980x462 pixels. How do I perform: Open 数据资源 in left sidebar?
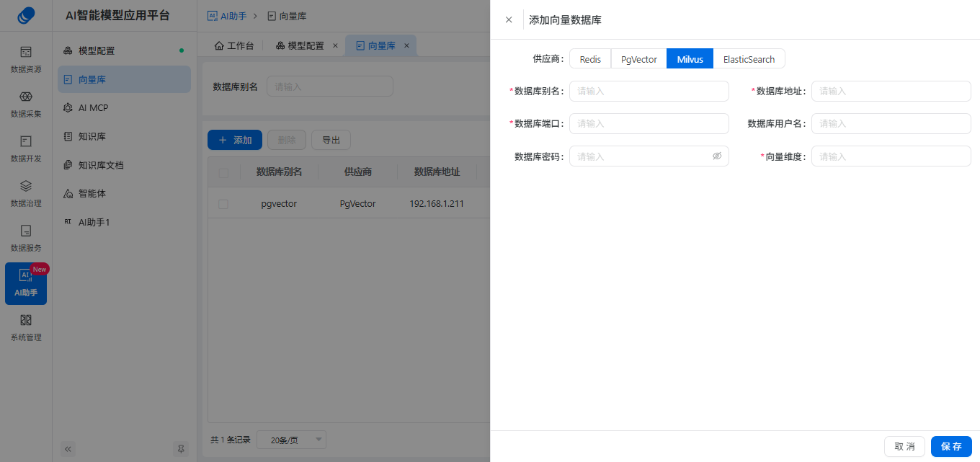pos(26,60)
